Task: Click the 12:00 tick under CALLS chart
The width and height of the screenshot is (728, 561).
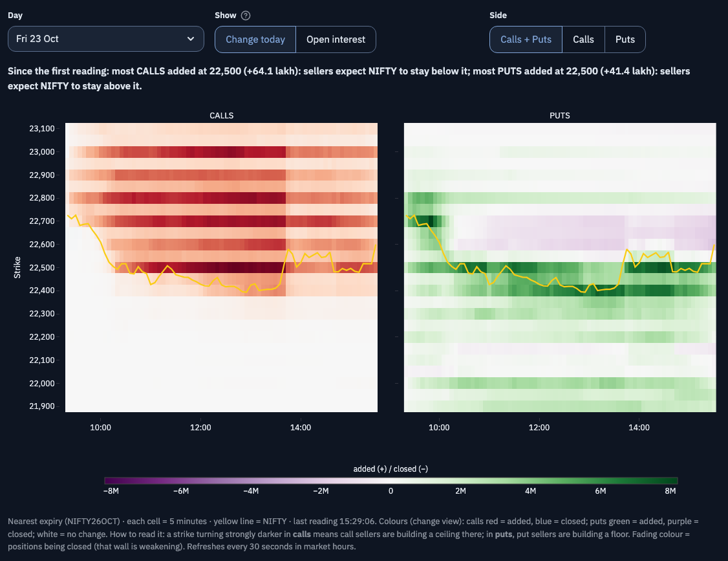Action: coord(200,427)
